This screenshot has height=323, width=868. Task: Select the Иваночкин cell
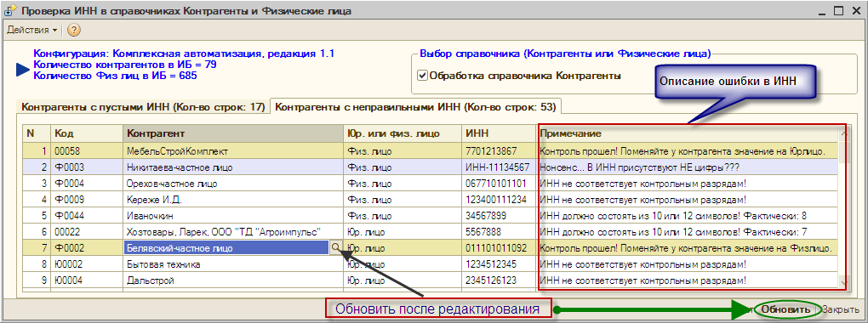pos(233,216)
